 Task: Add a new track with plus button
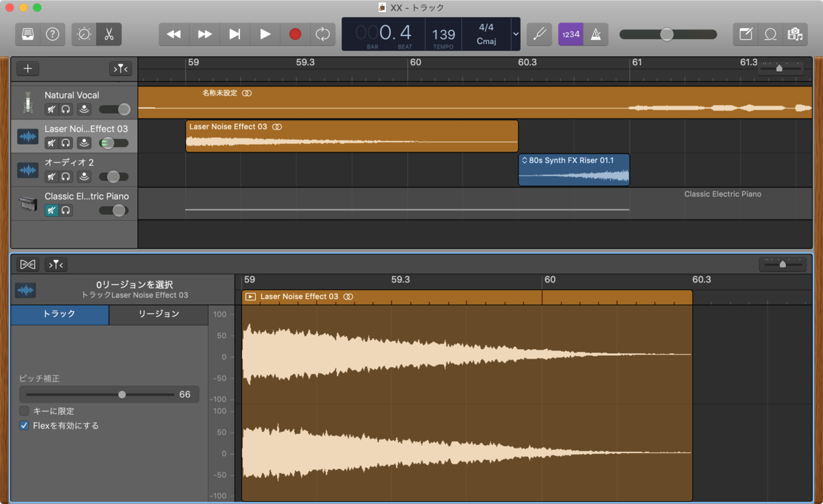tap(28, 69)
